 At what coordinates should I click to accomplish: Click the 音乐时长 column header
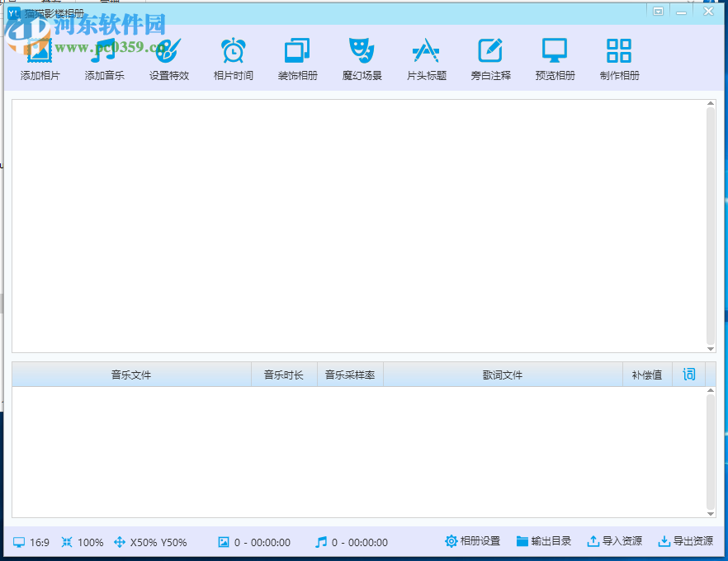click(284, 375)
